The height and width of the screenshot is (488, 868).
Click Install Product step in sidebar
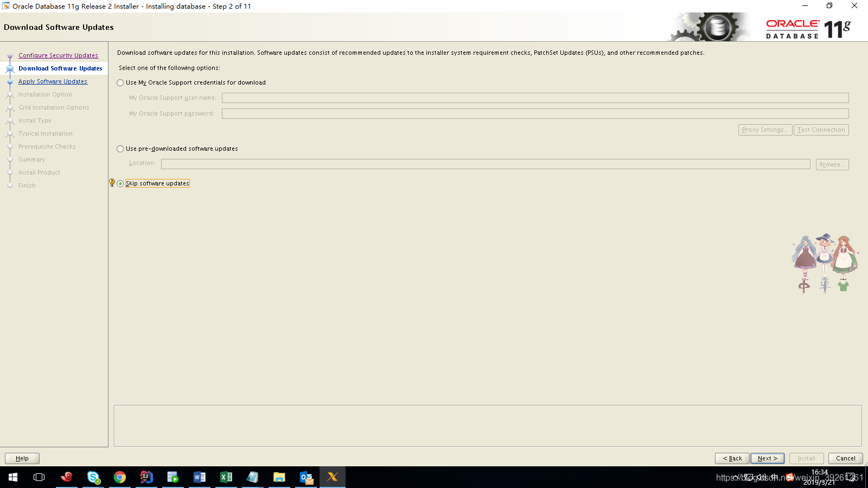coord(39,172)
